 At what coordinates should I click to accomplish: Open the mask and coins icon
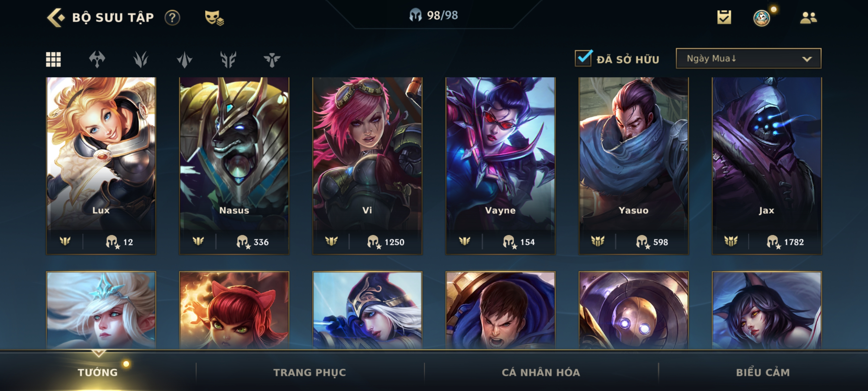coord(214,18)
